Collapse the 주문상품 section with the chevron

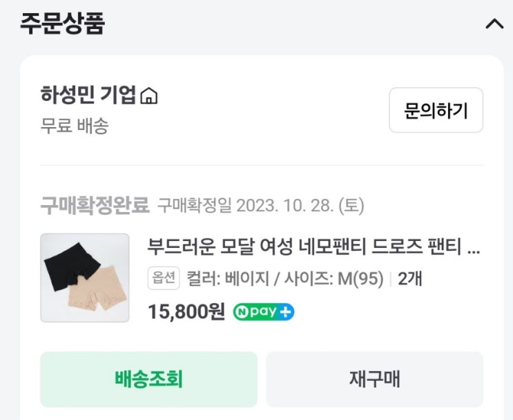(x=494, y=24)
